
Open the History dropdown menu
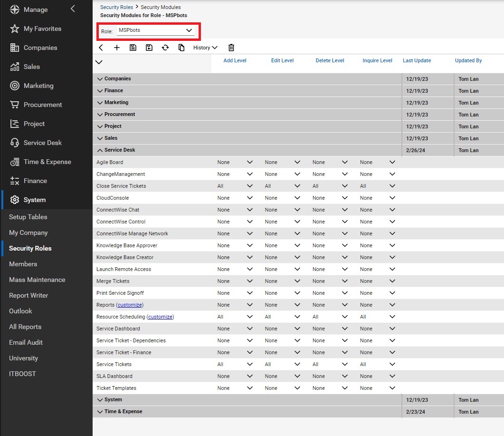pos(205,48)
